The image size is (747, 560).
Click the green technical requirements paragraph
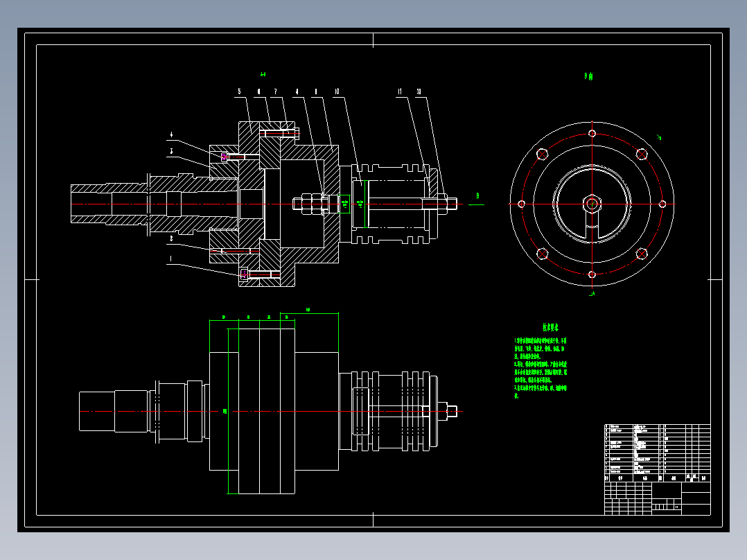click(541, 368)
